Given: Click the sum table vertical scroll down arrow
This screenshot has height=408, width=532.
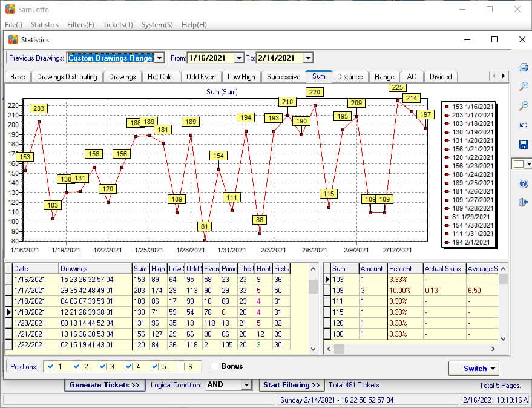Looking at the screenshot, I should 503,339.
